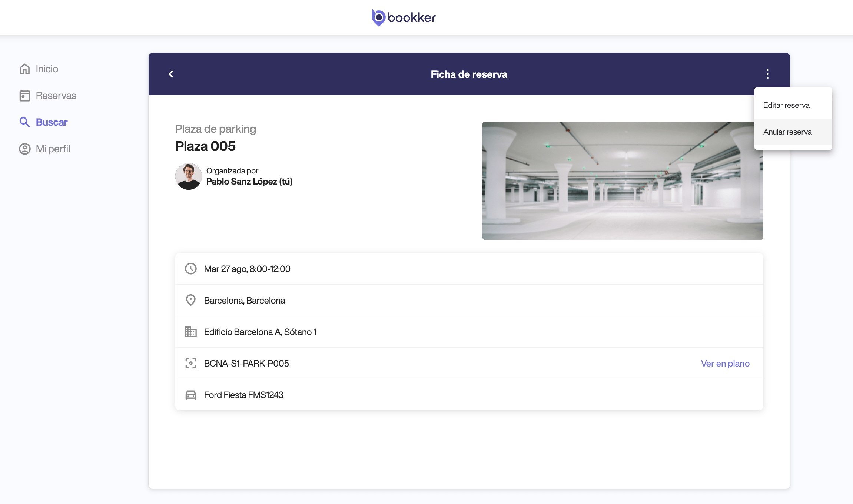Click the location pin icon
853x504 pixels.
(x=191, y=300)
